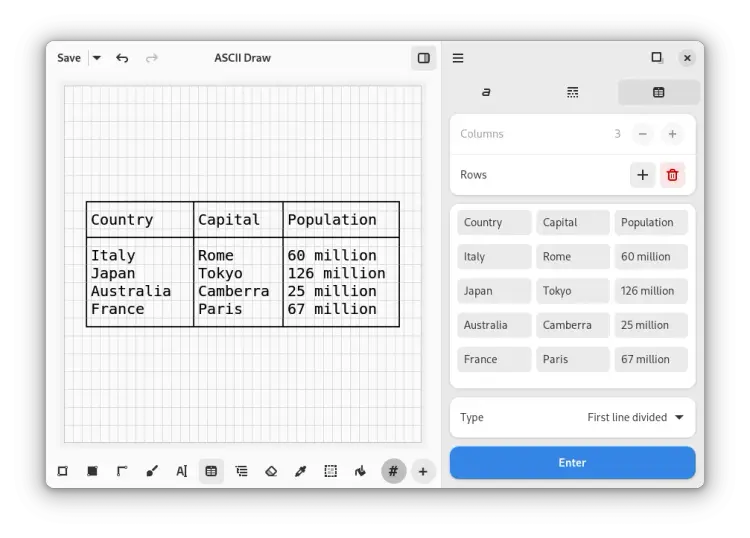Toggle the sidebar panel visibility
The width and height of the screenshot is (750, 538).
(424, 58)
